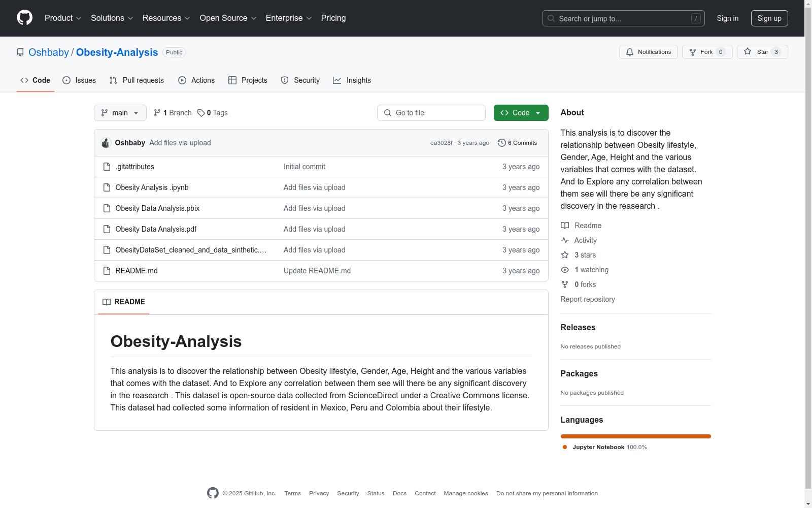Expand the Open Source menu
Viewport: 812px width, 508px height.
point(228,18)
